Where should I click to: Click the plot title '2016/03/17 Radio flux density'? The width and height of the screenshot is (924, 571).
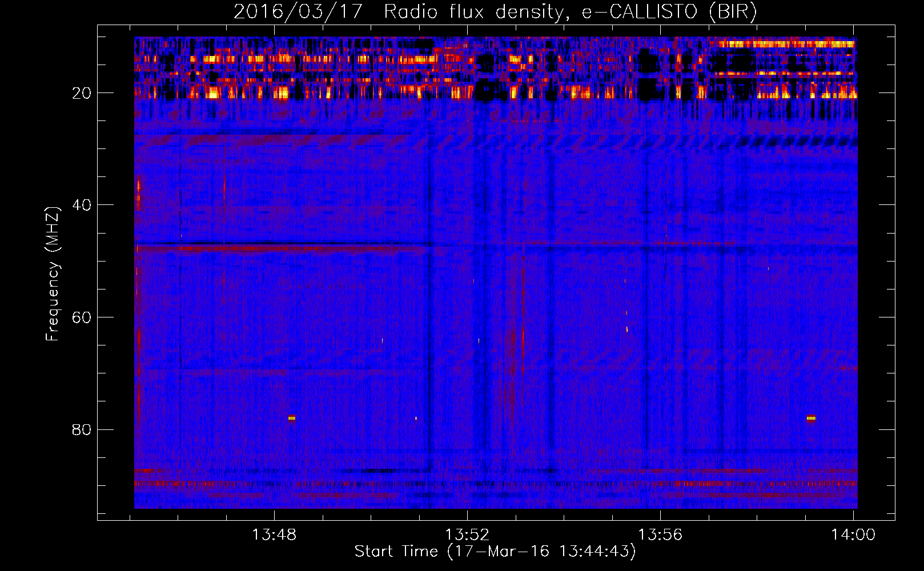click(x=496, y=12)
